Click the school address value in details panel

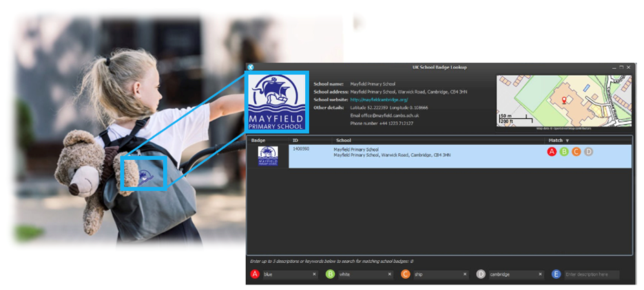(408, 92)
